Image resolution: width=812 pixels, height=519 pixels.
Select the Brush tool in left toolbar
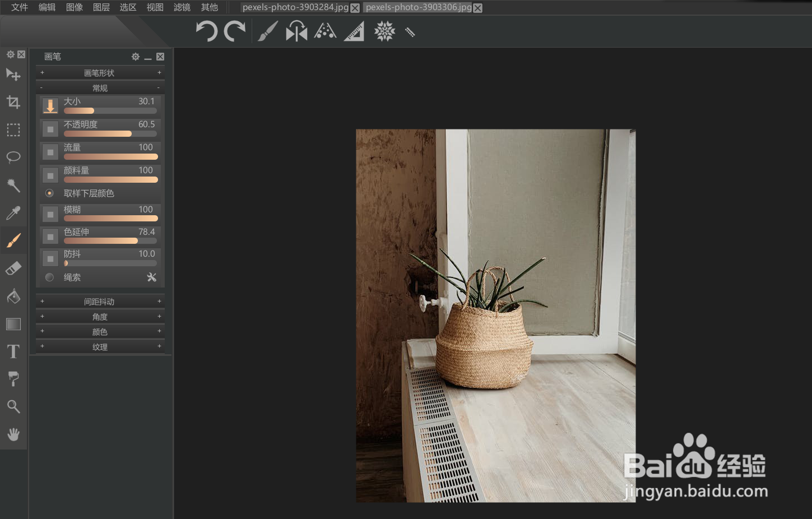(x=13, y=240)
